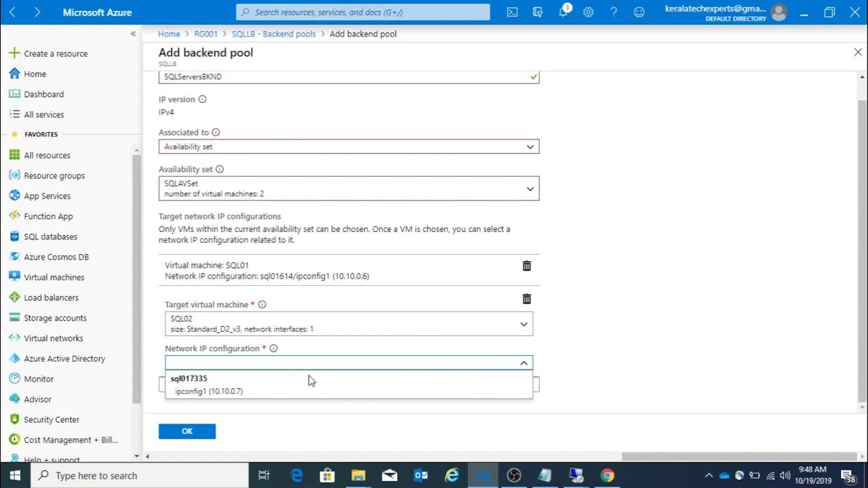Close the Add backend pool blade
Screen dimensions: 868x488
pyautogui.click(x=858, y=52)
